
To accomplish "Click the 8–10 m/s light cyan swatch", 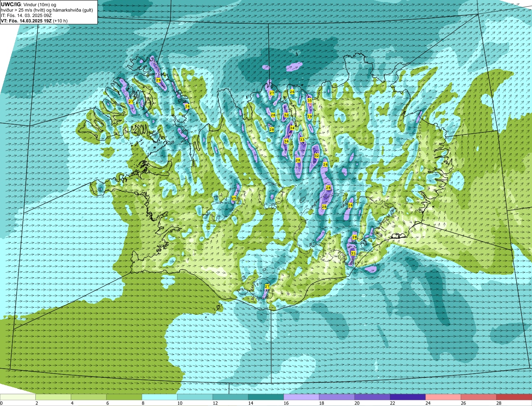I will coord(160,397).
